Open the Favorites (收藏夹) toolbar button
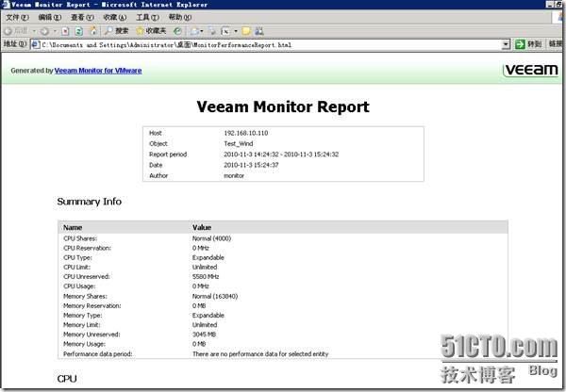The height and width of the screenshot is (392, 566). click(151, 31)
